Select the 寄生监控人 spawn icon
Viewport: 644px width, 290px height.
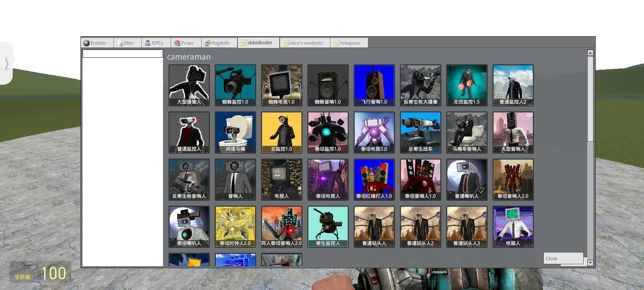click(x=328, y=227)
